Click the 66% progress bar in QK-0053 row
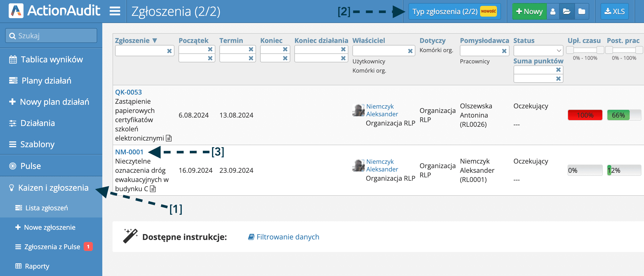644x276 pixels. point(624,115)
